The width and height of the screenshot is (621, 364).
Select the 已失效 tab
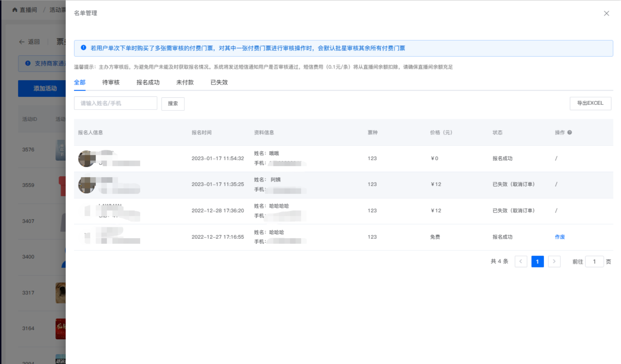coord(219,82)
